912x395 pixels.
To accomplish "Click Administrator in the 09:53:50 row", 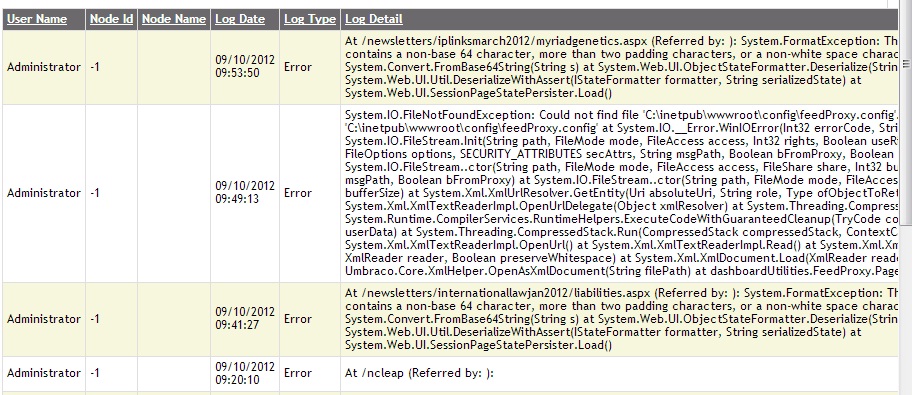I will point(44,67).
